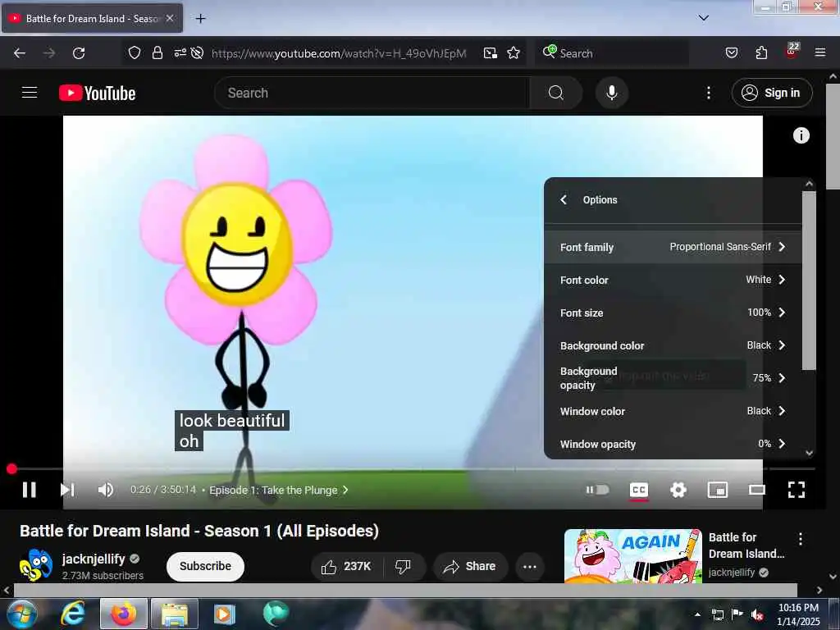Like the video with 237K likes
Screen dimensions: 840x630
coord(347,566)
